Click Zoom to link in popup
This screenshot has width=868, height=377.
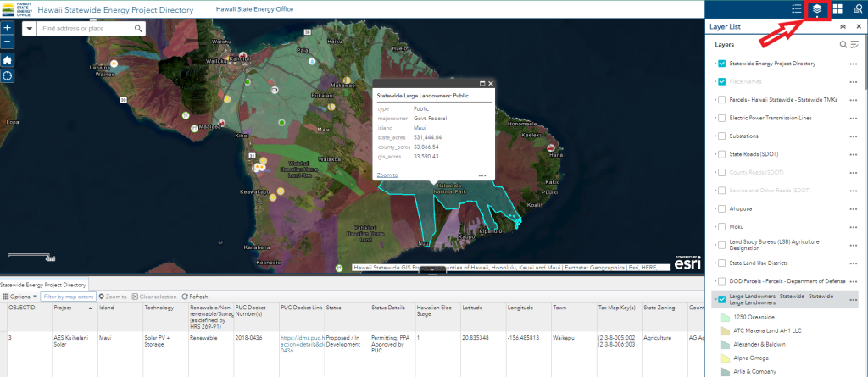(387, 175)
